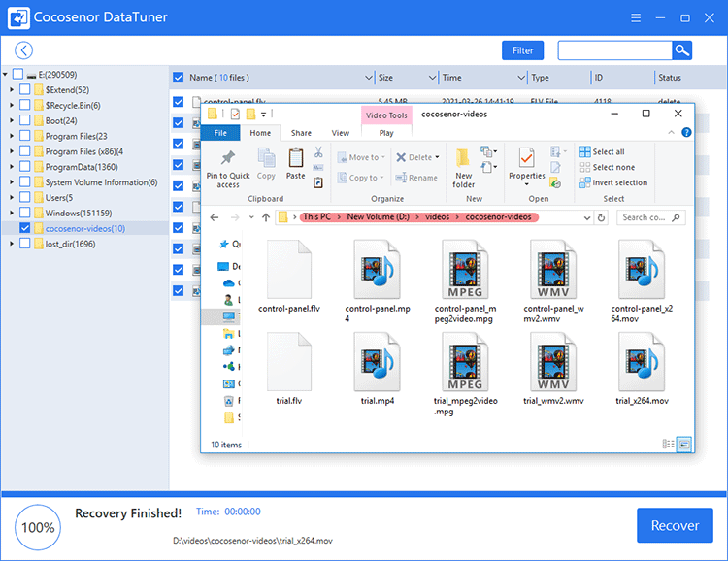Click the Explorer refresh button
728x561 pixels.
point(601,217)
